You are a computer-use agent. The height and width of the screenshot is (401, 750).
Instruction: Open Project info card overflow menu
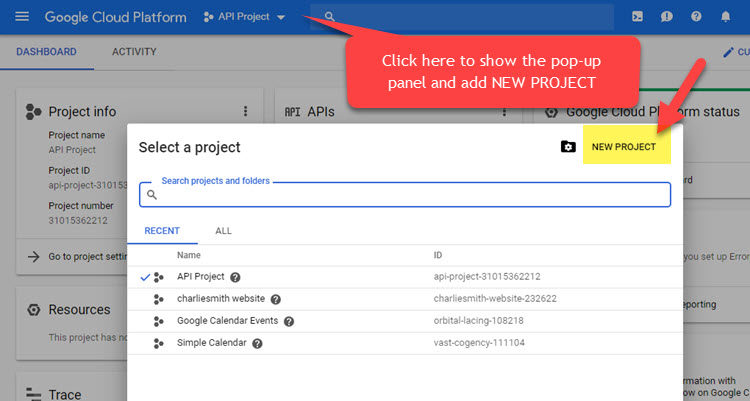[x=245, y=111]
